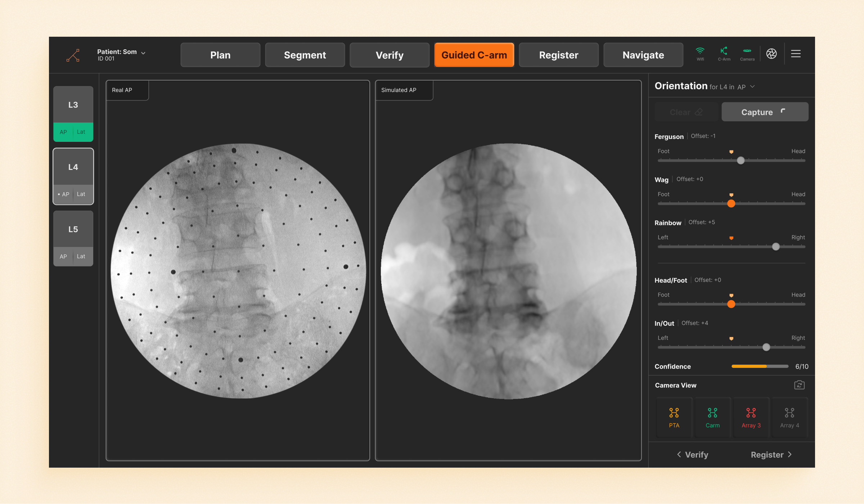The width and height of the screenshot is (864, 504).
Task: Toggle AP view for L3
Action: [63, 132]
